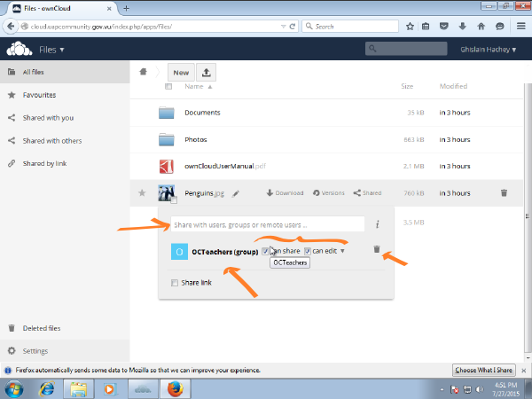Image resolution: width=532 pixels, height=399 pixels.
Task: Delete Penguins.jpg with trash icon
Action: pos(504,192)
